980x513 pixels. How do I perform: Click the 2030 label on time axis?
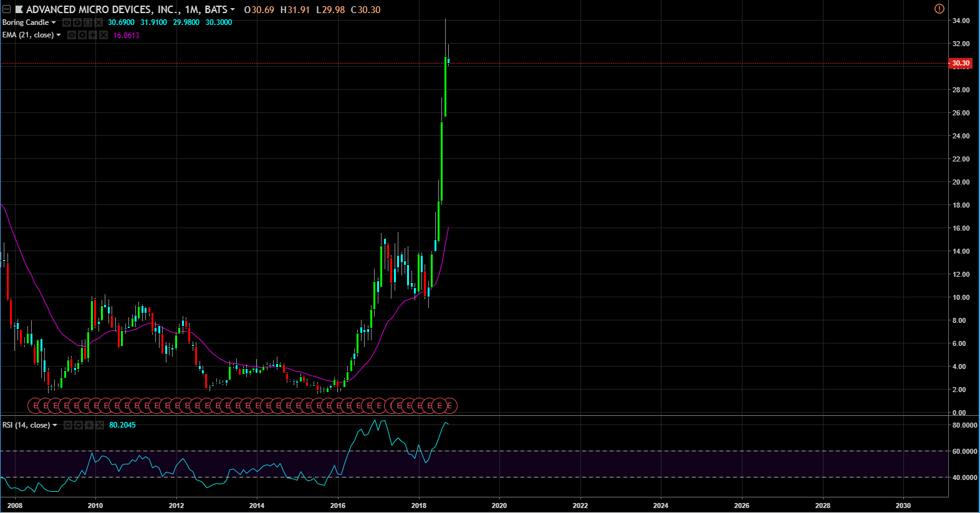[903, 506]
